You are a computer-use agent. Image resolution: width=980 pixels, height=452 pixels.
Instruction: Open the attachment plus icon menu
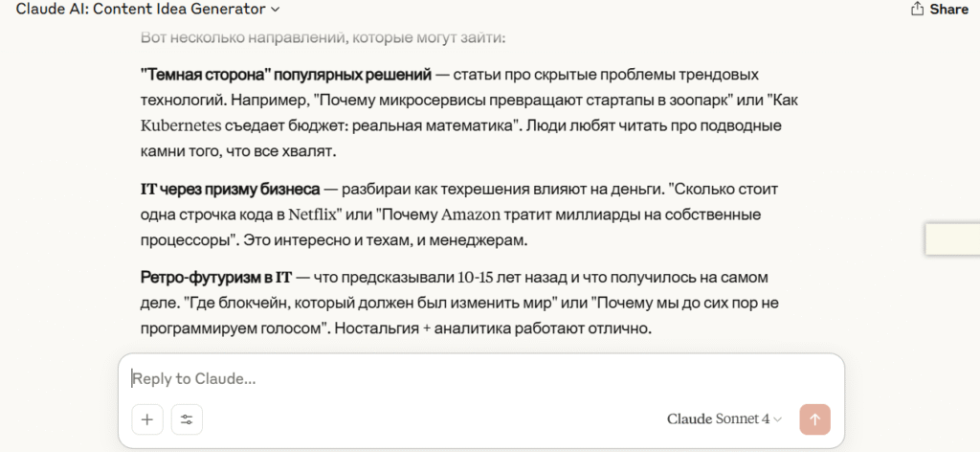147,419
